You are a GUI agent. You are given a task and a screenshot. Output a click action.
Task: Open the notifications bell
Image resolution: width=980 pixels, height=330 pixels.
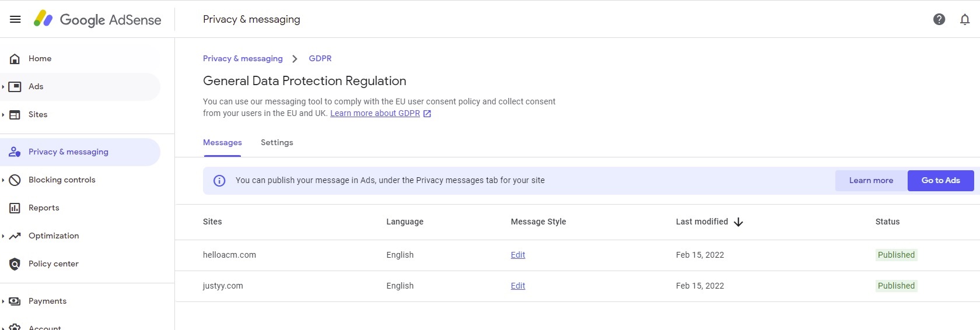pos(965,19)
